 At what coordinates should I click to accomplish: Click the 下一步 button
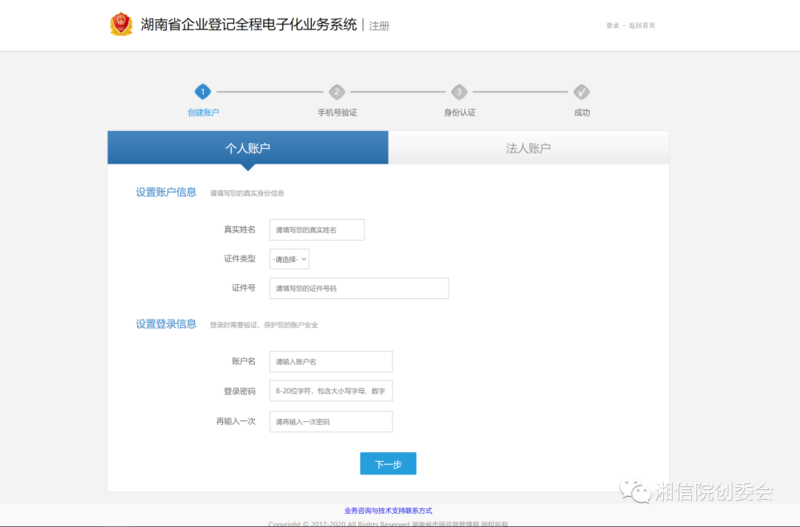click(388, 464)
